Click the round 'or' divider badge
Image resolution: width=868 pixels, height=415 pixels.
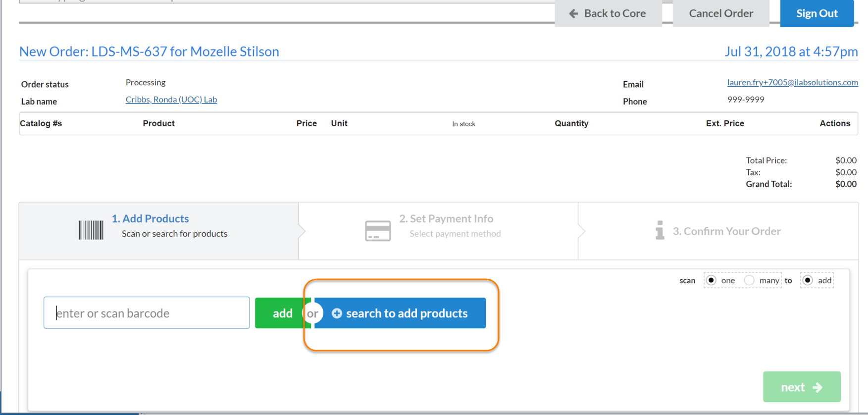pyautogui.click(x=312, y=313)
